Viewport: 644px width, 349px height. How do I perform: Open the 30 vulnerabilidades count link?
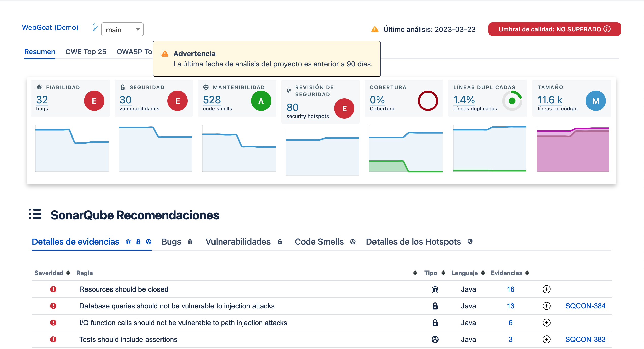[126, 100]
